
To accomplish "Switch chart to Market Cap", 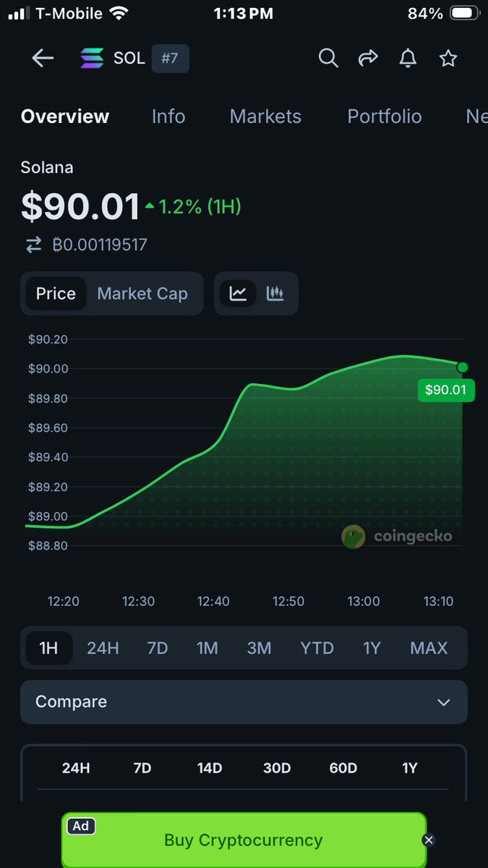I will tap(142, 293).
